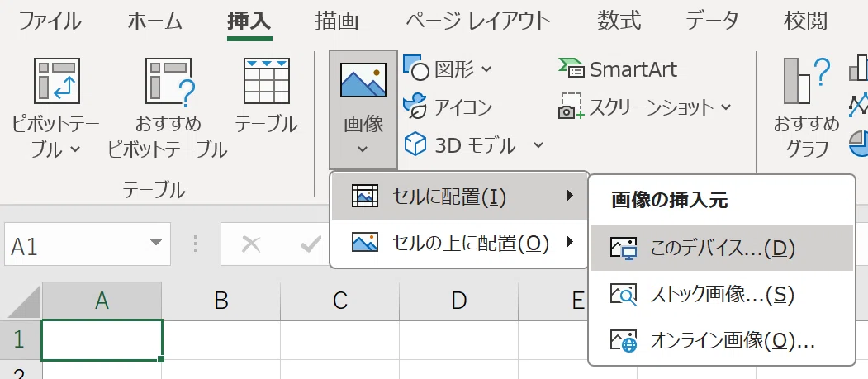Image resolution: width=868 pixels, height=379 pixels.
Task: Click the pie chart icon
Action: coord(859,144)
